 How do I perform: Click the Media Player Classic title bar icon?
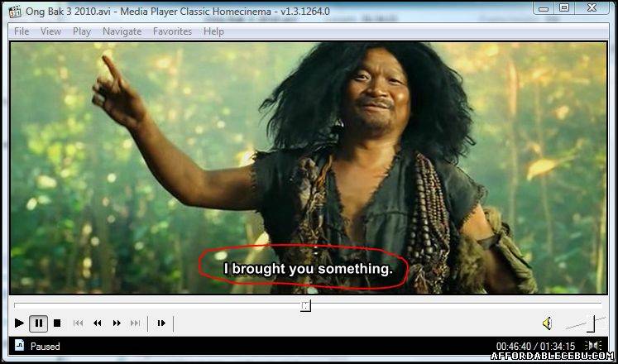pyautogui.click(x=15, y=11)
